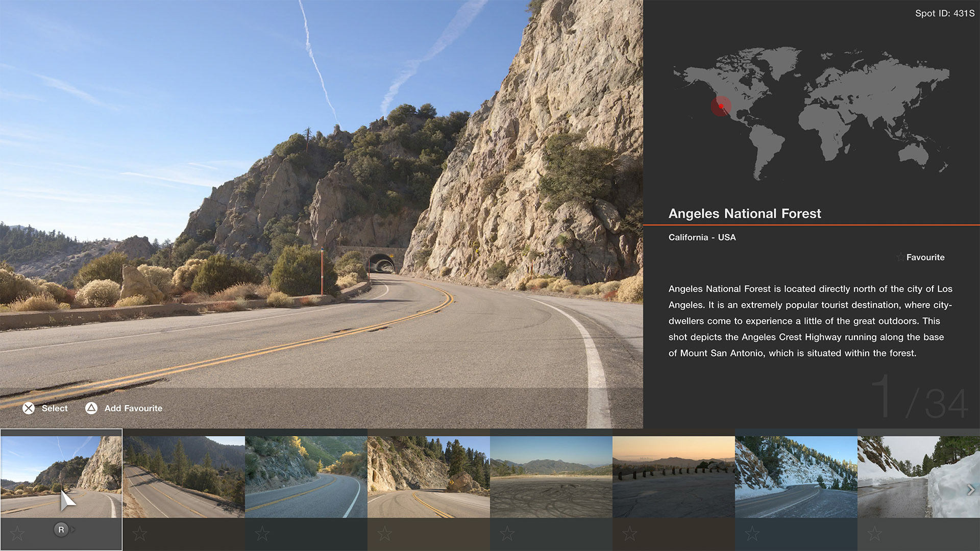Click the cross Select button icon

29,408
